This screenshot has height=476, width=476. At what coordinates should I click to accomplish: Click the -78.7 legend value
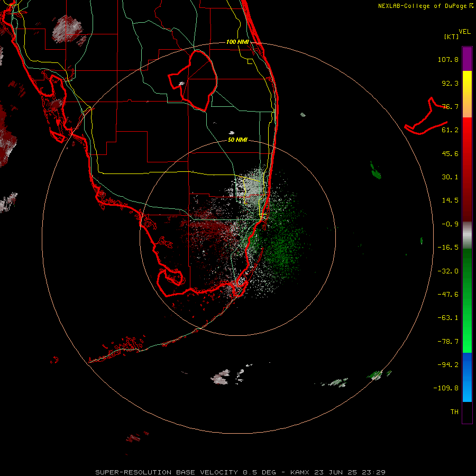point(448,342)
